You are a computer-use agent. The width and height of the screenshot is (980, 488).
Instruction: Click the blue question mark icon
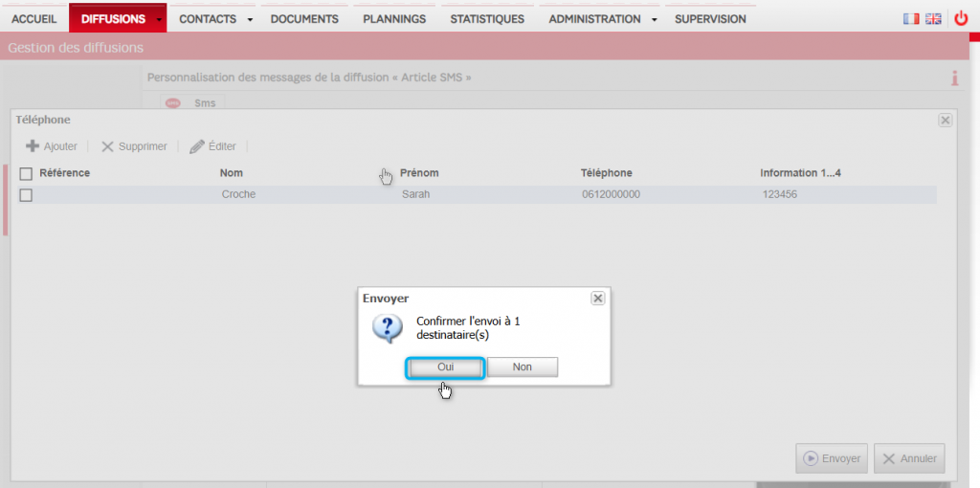[388, 328]
